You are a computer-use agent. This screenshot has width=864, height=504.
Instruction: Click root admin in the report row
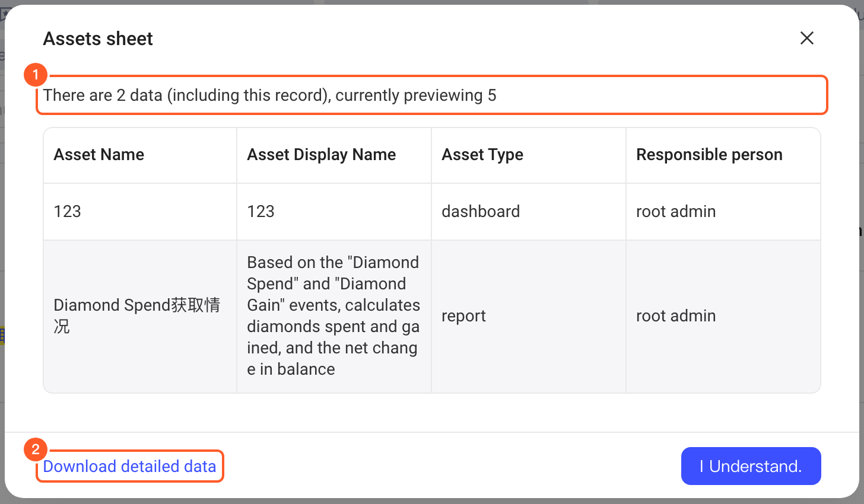(723, 316)
